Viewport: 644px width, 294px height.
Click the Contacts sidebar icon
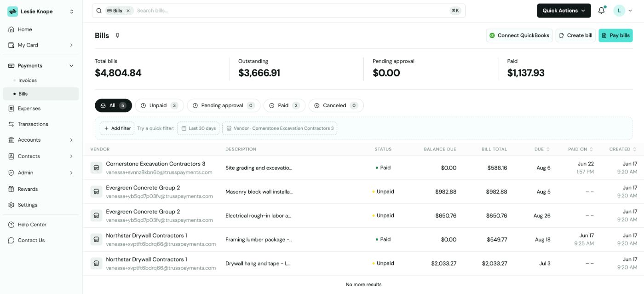(x=11, y=156)
